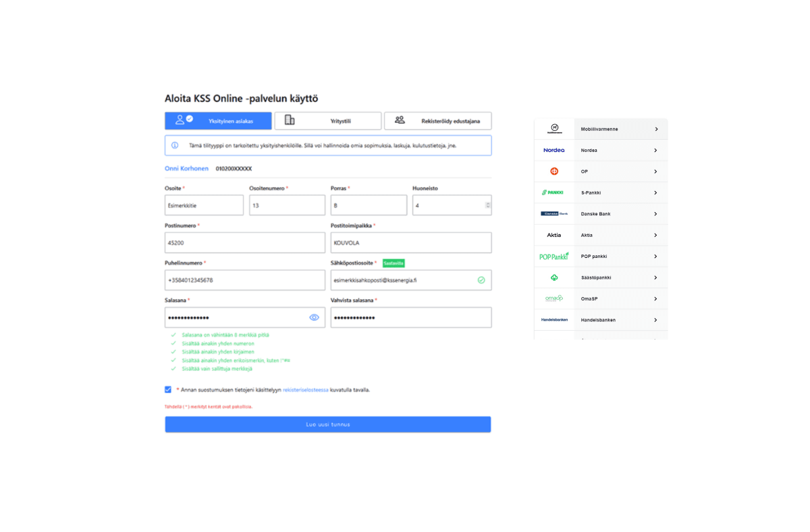Screen dimensions: 810x532
Task: Click the Nordea bank logo
Action: tap(553, 150)
